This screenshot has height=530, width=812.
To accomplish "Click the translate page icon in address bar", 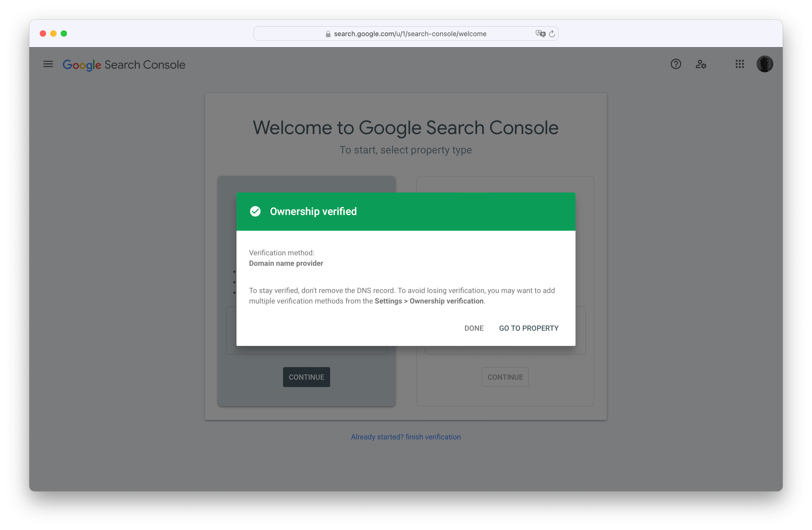I will point(540,34).
